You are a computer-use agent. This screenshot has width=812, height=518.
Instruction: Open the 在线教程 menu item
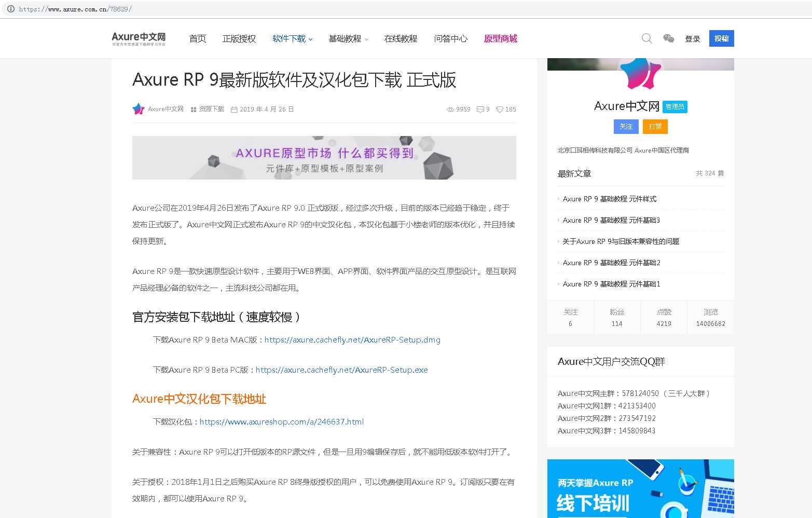(401, 39)
